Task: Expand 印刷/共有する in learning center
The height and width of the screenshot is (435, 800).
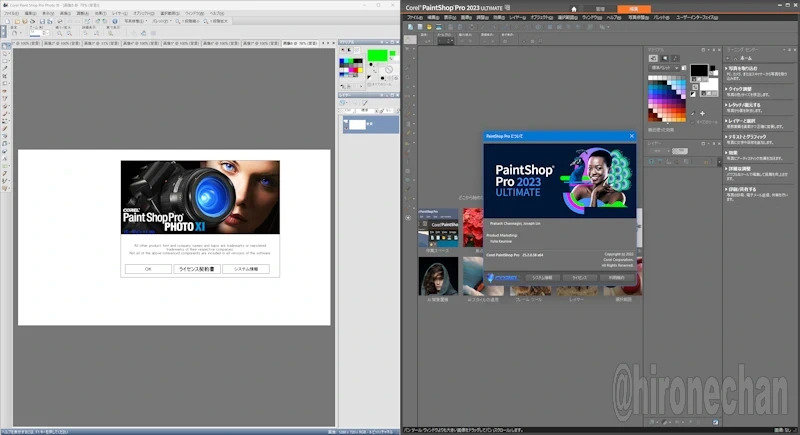Action: click(740, 189)
